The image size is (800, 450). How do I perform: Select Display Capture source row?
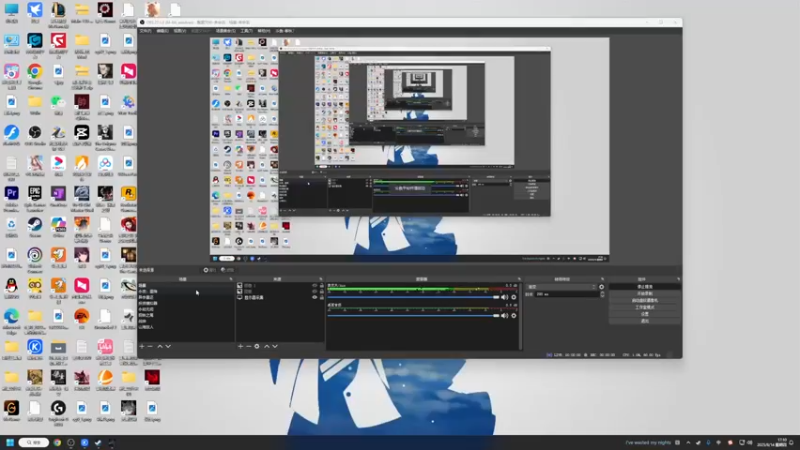click(280, 297)
